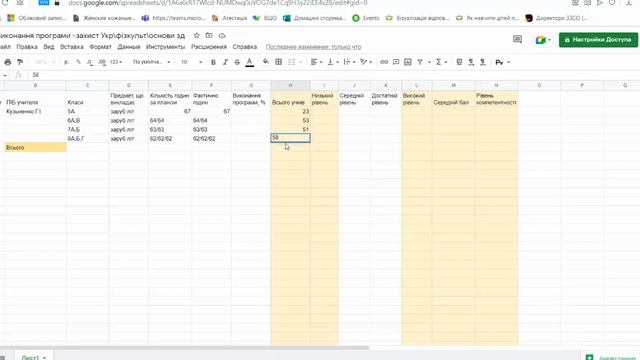Click the Настройки Доступа share button

[x=598, y=40]
